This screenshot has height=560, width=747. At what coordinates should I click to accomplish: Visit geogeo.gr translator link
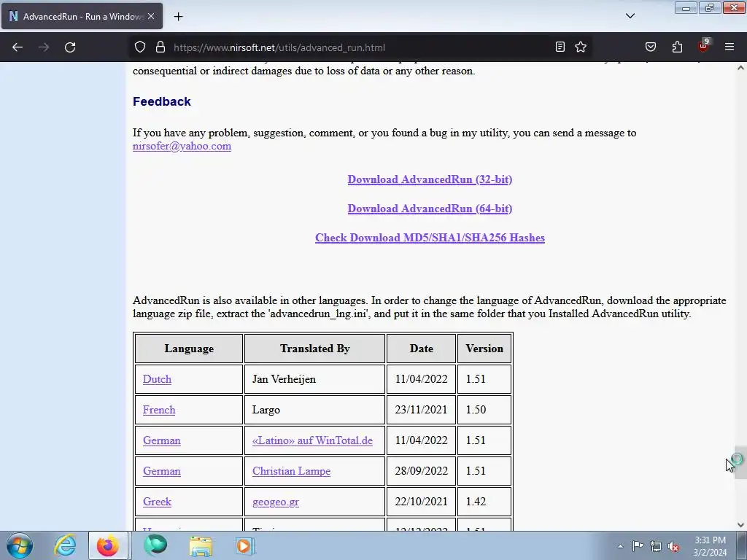tap(275, 502)
